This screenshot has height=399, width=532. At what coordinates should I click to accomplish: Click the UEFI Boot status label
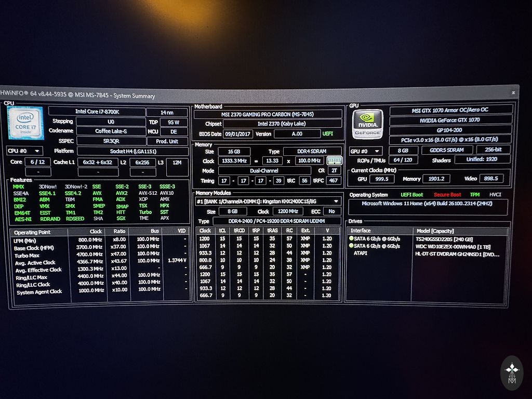click(411, 195)
